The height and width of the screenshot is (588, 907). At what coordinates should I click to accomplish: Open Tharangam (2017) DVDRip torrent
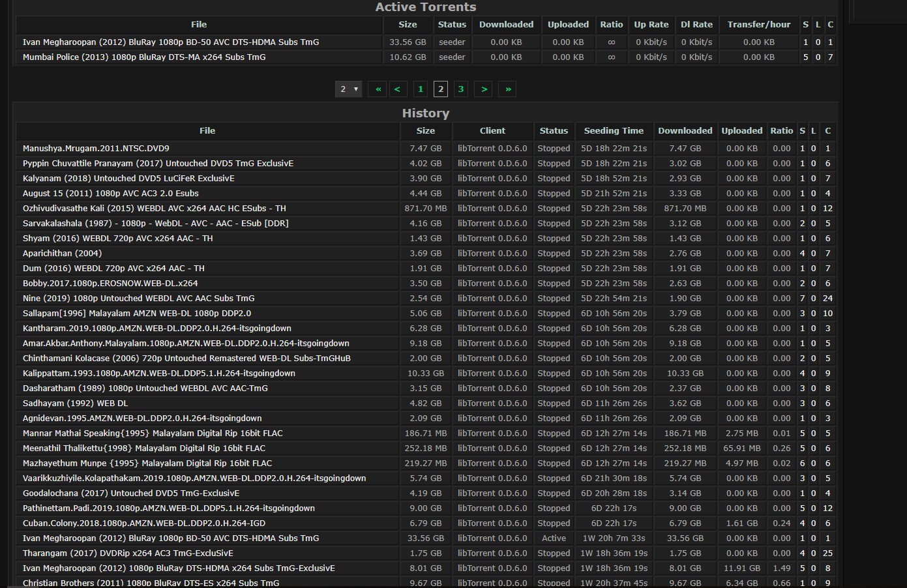coord(128,553)
